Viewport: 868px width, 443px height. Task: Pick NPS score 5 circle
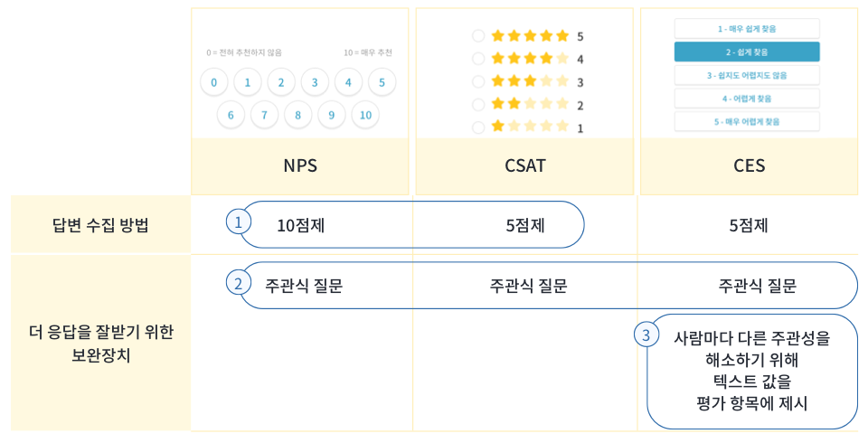(x=382, y=82)
